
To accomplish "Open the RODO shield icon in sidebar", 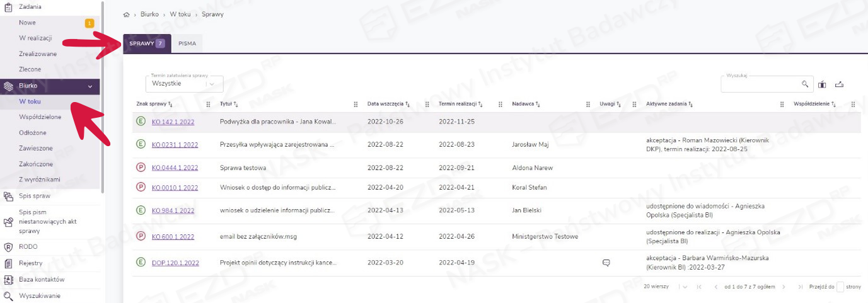I will point(9,248).
